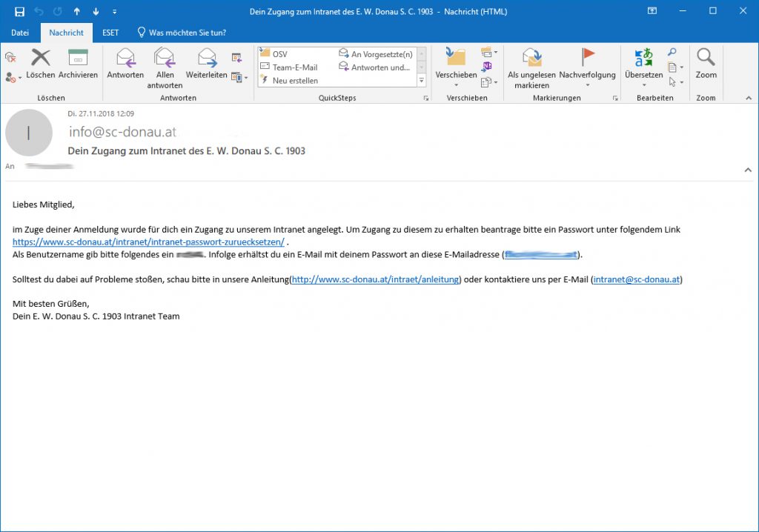Go to next item with down arrow
The image size is (759, 532).
click(96, 12)
